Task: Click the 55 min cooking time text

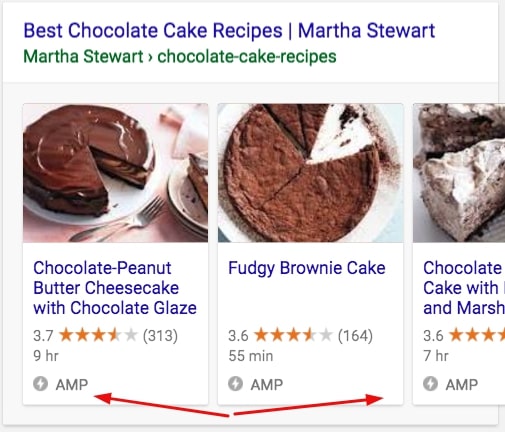Action: (x=251, y=356)
